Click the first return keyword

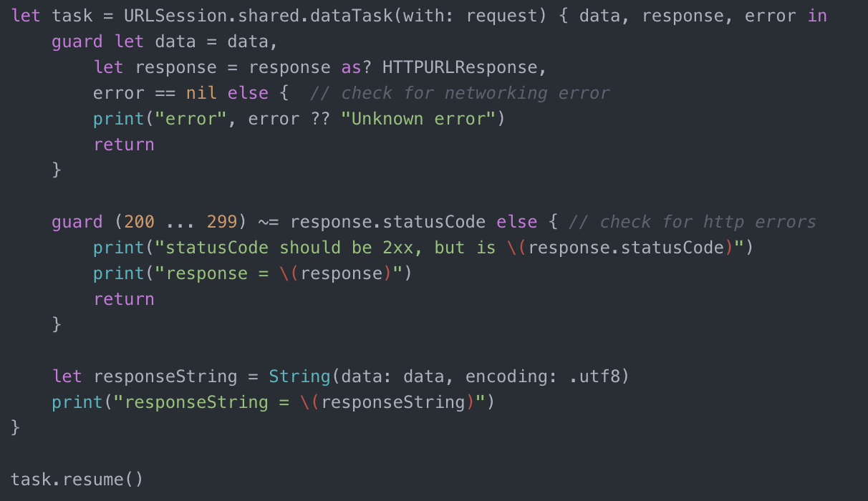[124, 145]
